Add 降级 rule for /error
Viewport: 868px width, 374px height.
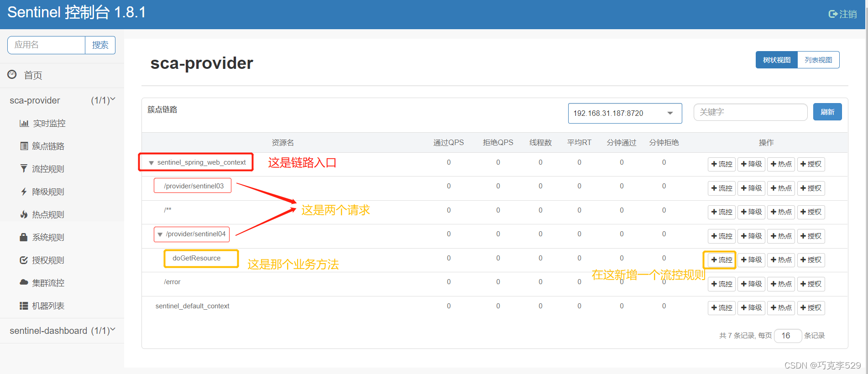click(751, 284)
